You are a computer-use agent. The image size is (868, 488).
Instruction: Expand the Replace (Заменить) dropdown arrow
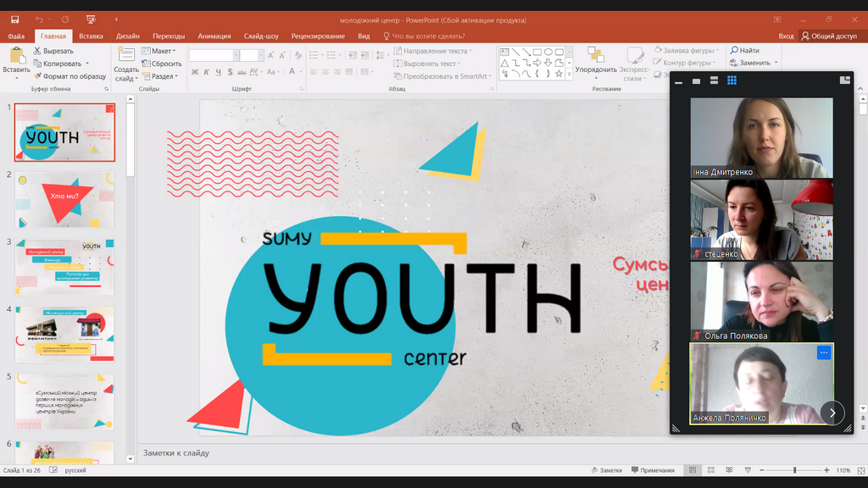[776, 64]
